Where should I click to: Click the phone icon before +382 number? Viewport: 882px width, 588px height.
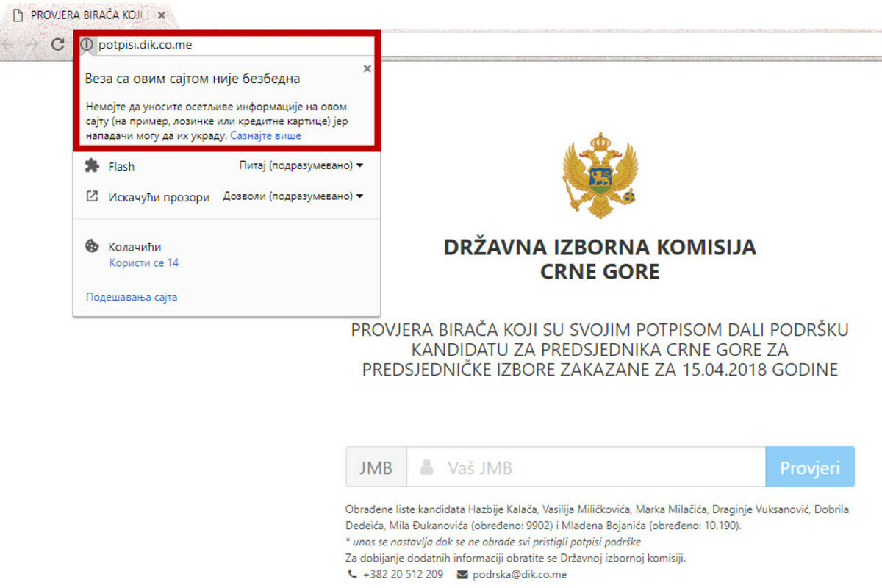point(352,575)
